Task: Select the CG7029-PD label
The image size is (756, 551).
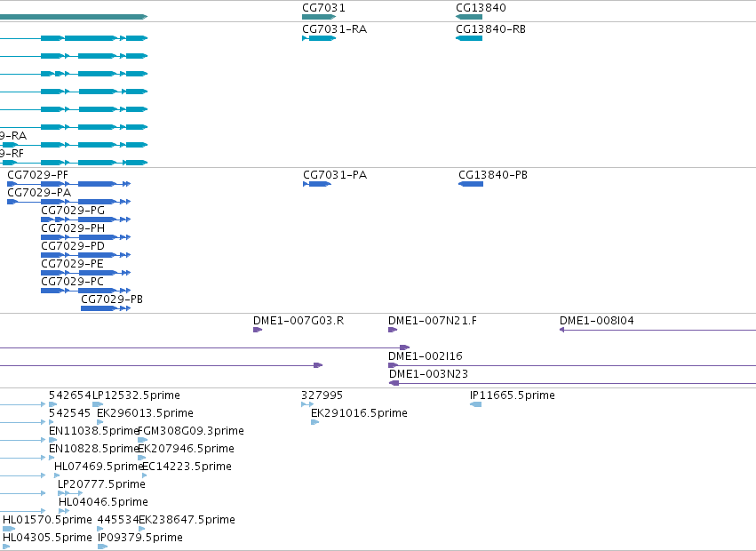Action: (73, 246)
